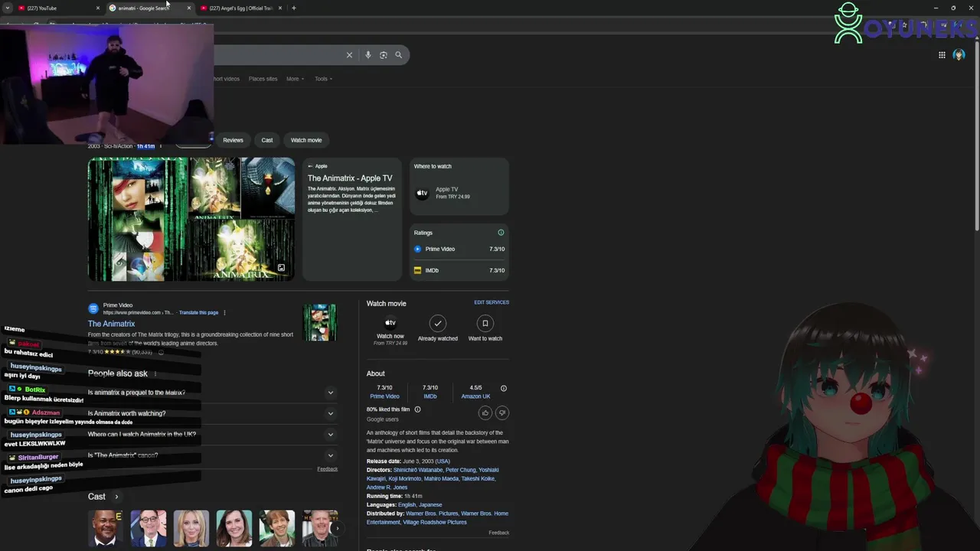Open the Short videos search filter
Image resolution: width=980 pixels, height=551 pixels.
tap(226, 79)
